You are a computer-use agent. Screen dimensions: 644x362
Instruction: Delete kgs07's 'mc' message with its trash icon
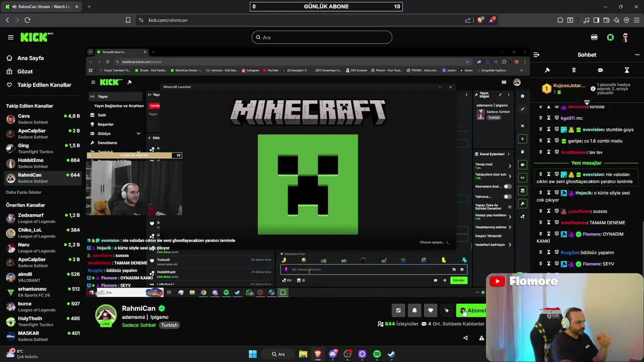coord(541,118)
